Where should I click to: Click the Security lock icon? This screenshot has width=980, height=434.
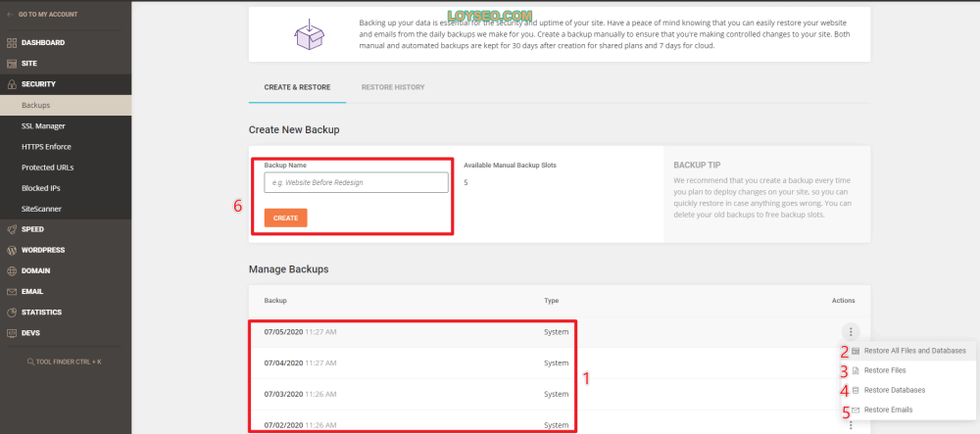click(11, 84)
